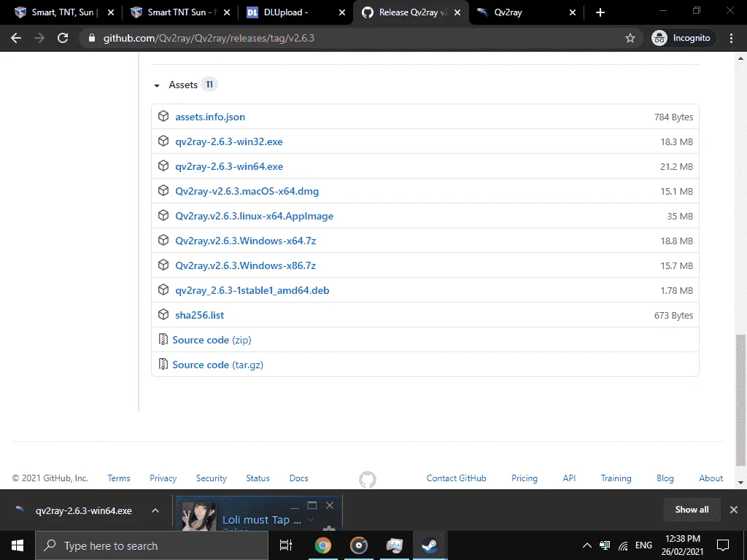The image size is (747, 560).
Task: Click the package icon beside qv2ray-2.6.3-win32.exe
Action: tap(163, 141)
